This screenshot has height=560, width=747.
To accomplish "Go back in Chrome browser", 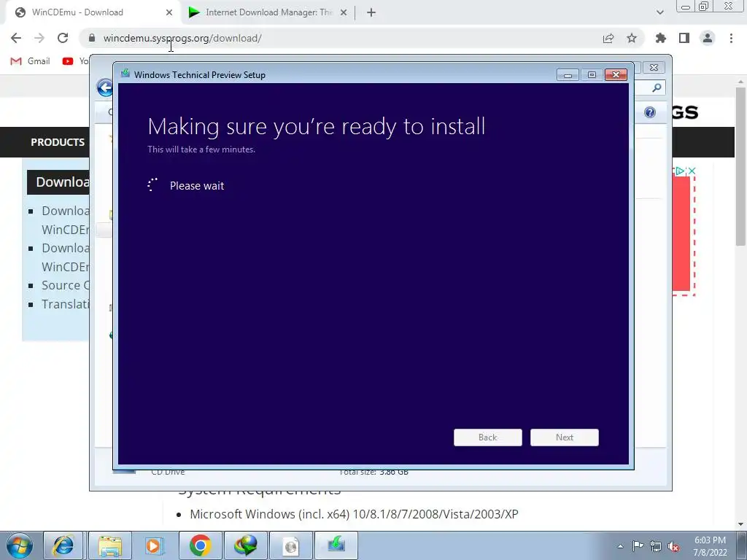I will click(x=16, y=38).
